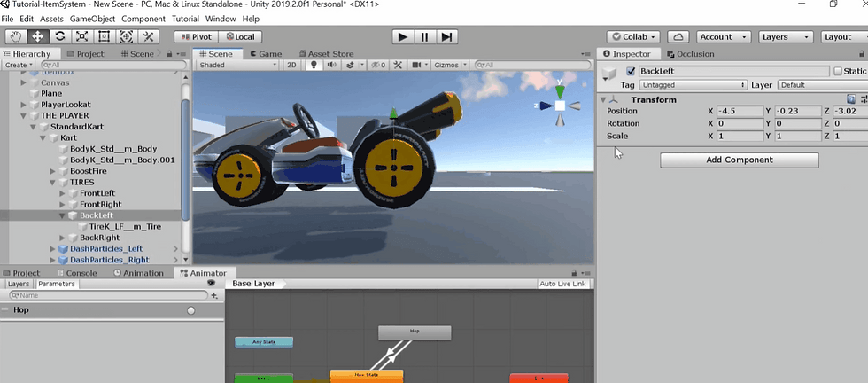This screenshot has width=868, height=383.
Task: Open the Component menu
Action: coord(143,19)
